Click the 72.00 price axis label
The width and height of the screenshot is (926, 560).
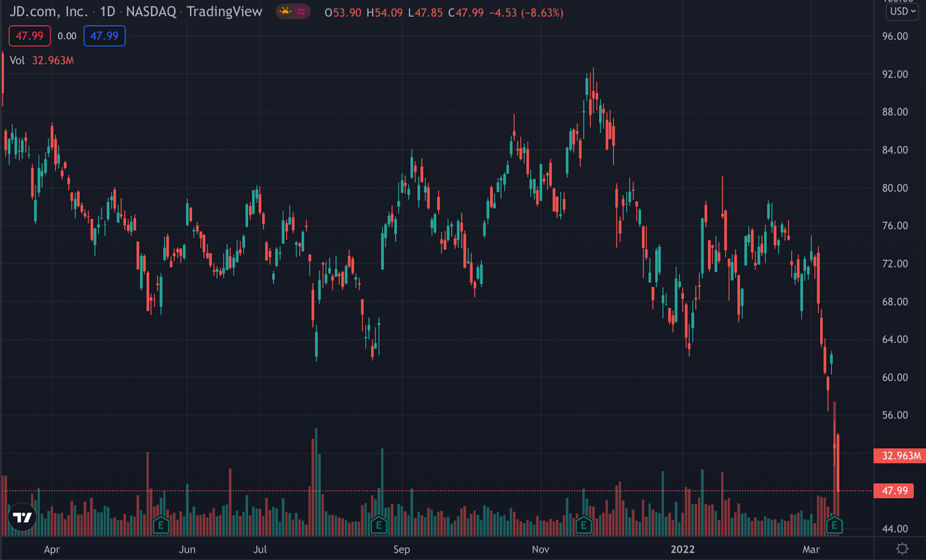click(x=895, y=264)
